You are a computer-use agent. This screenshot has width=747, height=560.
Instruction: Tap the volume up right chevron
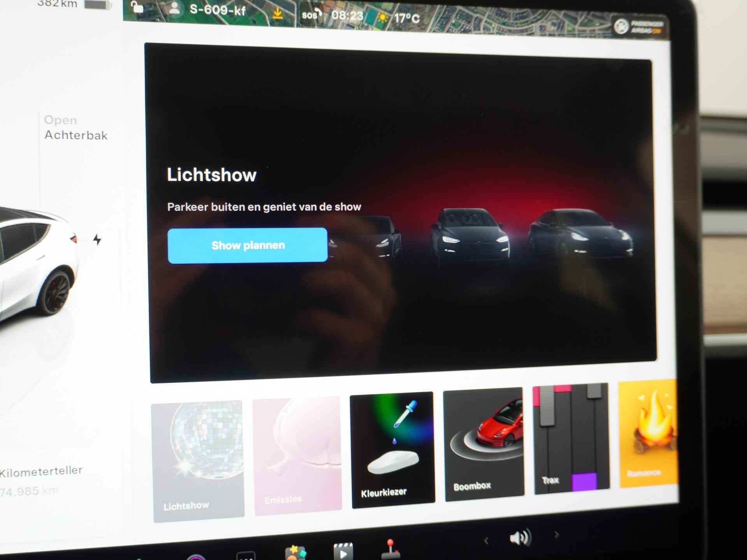point(556,535)
